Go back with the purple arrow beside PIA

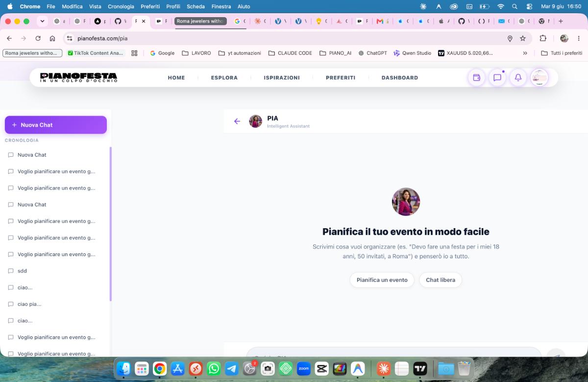[237, 121]
